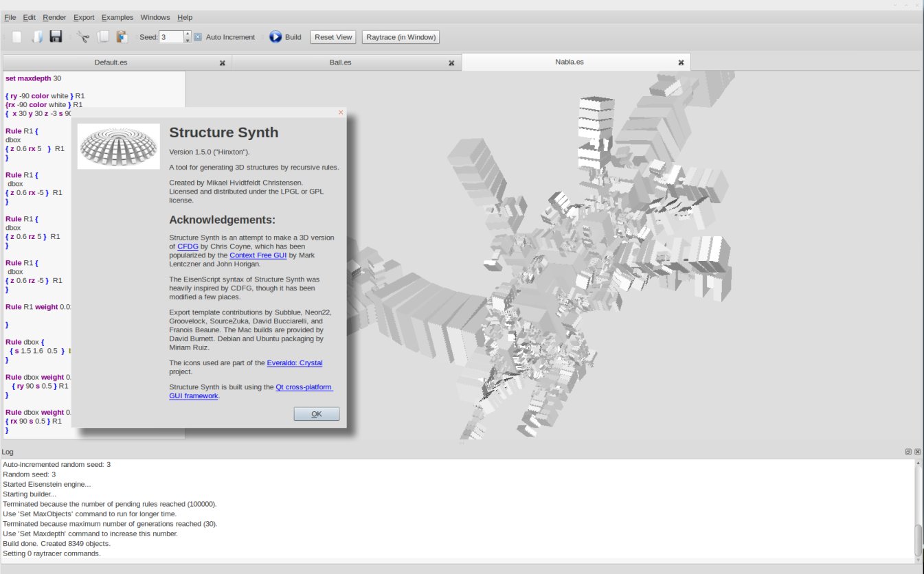Open the CFDG link

(188, 246)
